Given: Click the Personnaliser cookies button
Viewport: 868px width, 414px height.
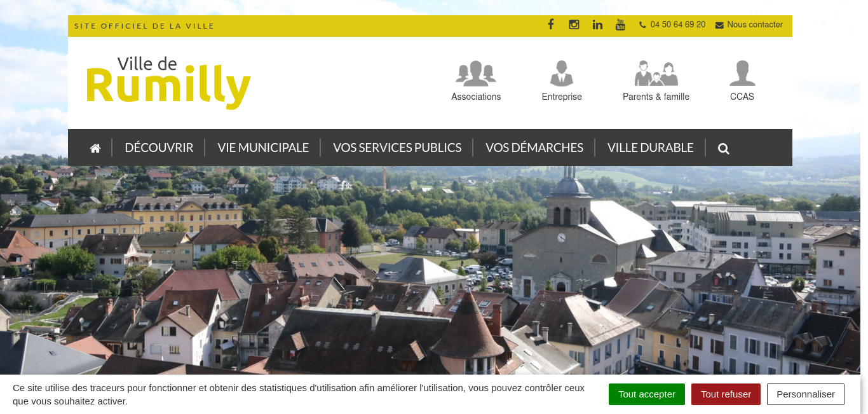Looking at the screenshot, I should tap(806, 394).
